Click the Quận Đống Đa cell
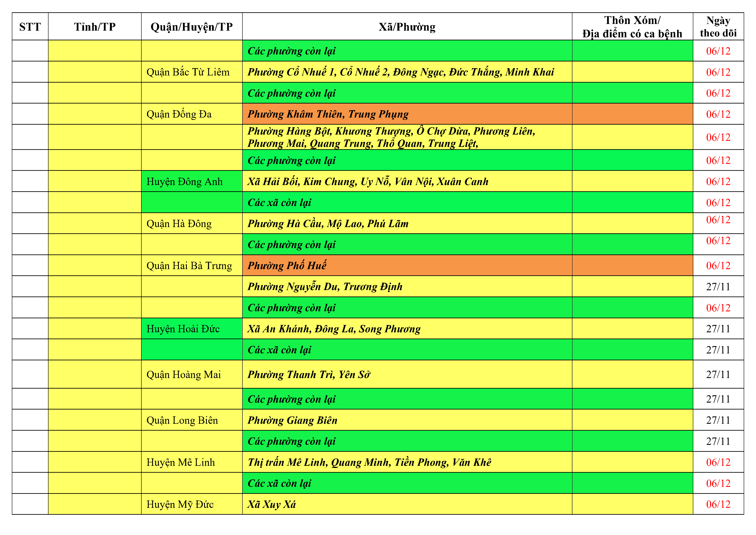The height and width of the screenshot is (535, 756). pyautogui.click(x=179, y=114)
